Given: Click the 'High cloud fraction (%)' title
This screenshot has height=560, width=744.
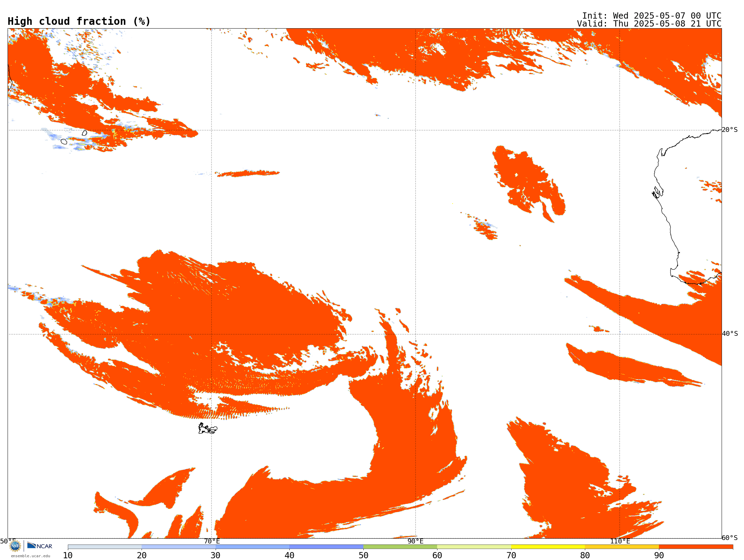Looking at the screenshot, I should pos(79,21).
